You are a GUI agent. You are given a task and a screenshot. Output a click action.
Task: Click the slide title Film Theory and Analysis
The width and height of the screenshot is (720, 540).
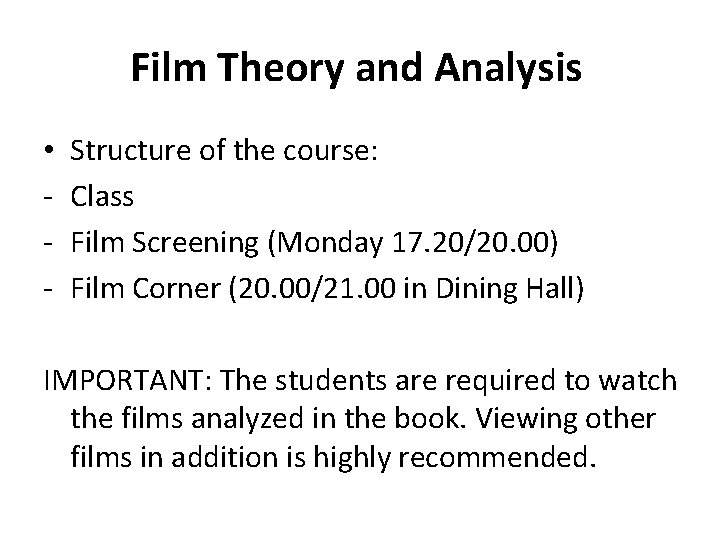click(x=356, y=68)
